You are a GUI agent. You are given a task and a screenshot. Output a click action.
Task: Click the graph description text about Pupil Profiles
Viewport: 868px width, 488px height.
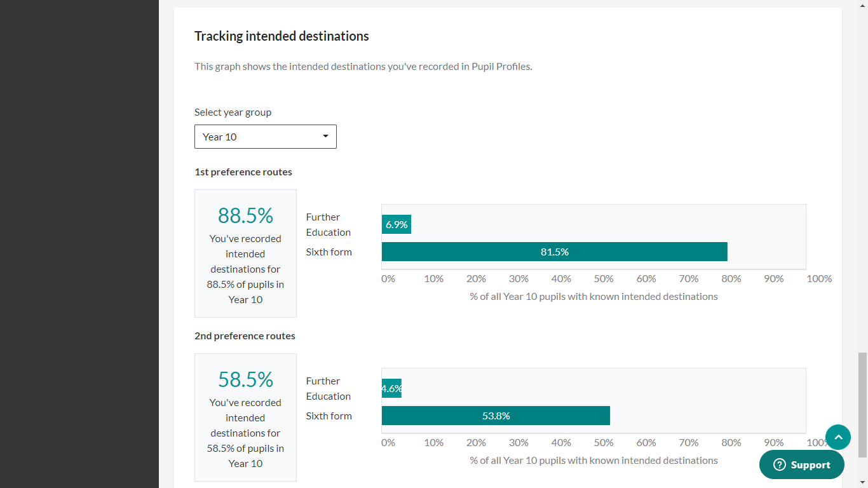pyautogui.click(x=363, y=66)
